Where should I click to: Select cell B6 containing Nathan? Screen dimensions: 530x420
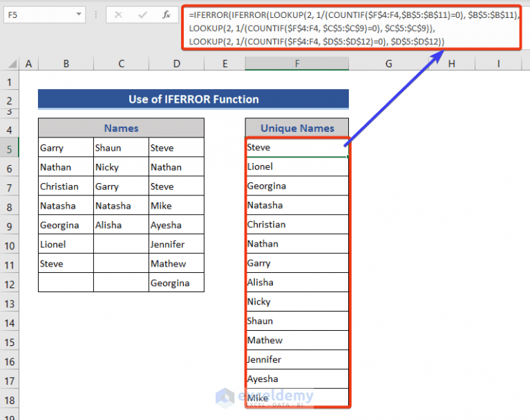(66, 166)
